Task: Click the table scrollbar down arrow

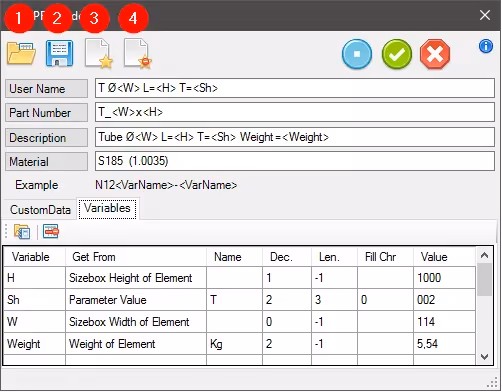Action: 484,357
